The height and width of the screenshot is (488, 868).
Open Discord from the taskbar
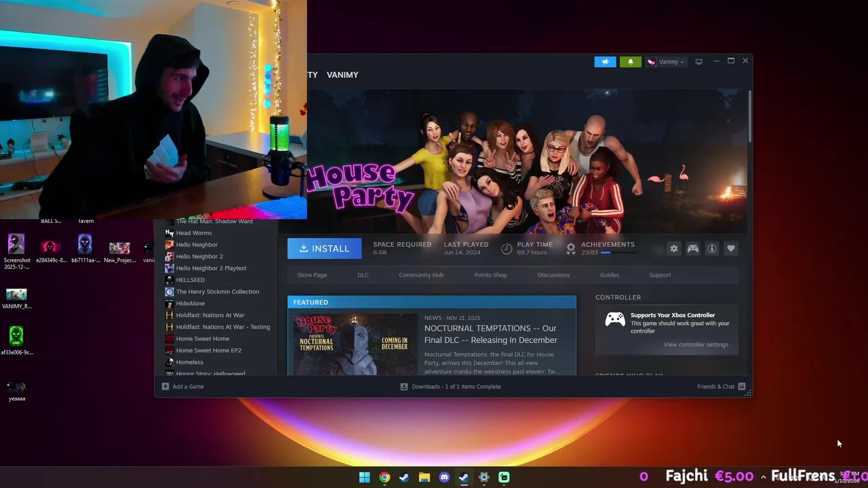444,477
